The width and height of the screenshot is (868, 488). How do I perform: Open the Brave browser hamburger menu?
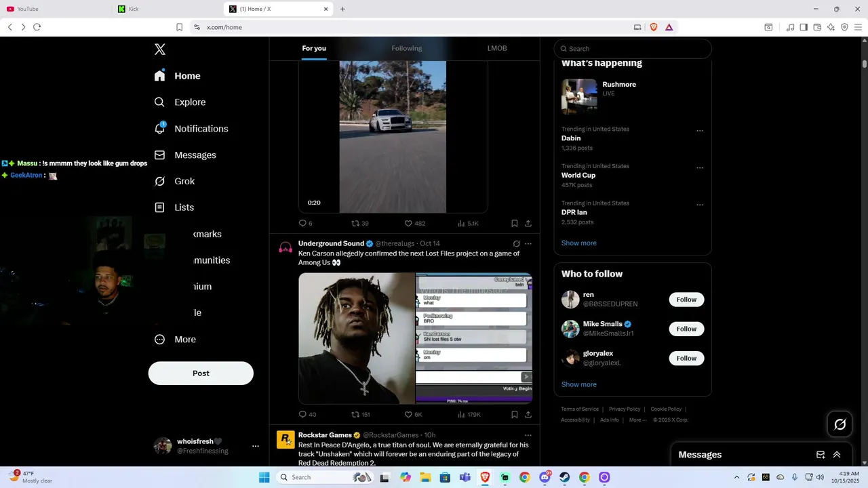coord(858,27)
